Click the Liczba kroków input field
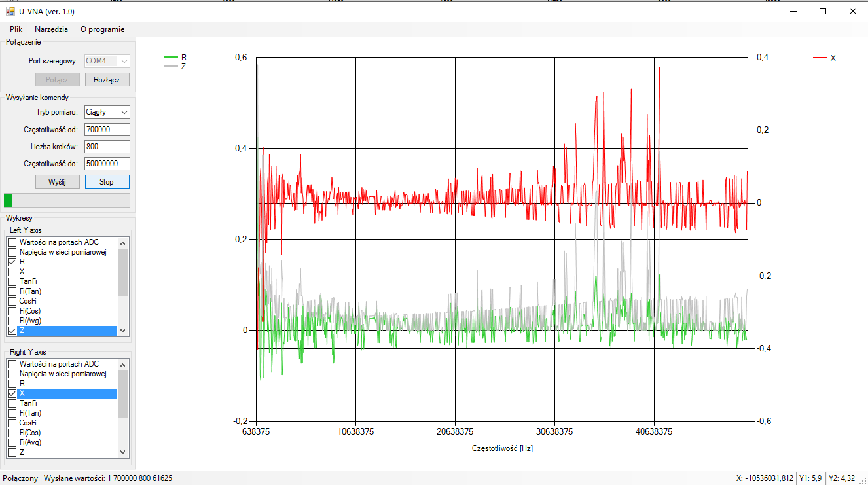 tap(107, 147)
